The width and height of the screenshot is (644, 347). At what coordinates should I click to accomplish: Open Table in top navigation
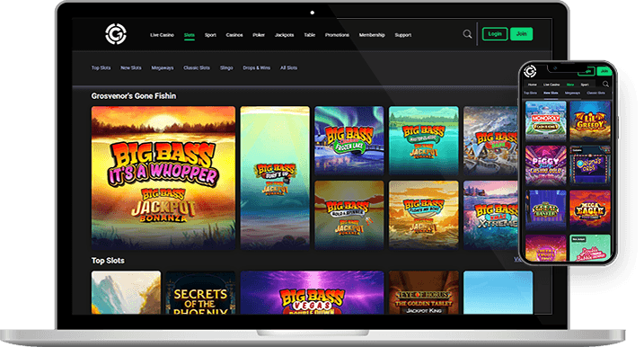pos(310,35)
